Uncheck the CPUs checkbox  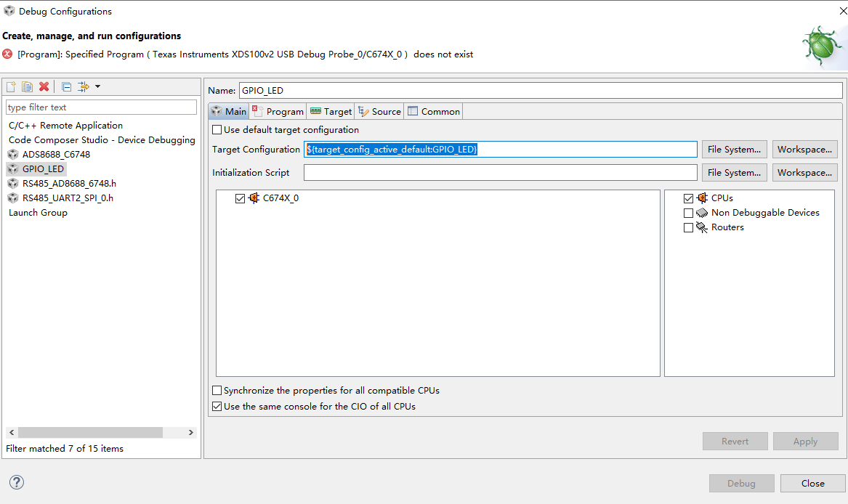coord(687,198)
